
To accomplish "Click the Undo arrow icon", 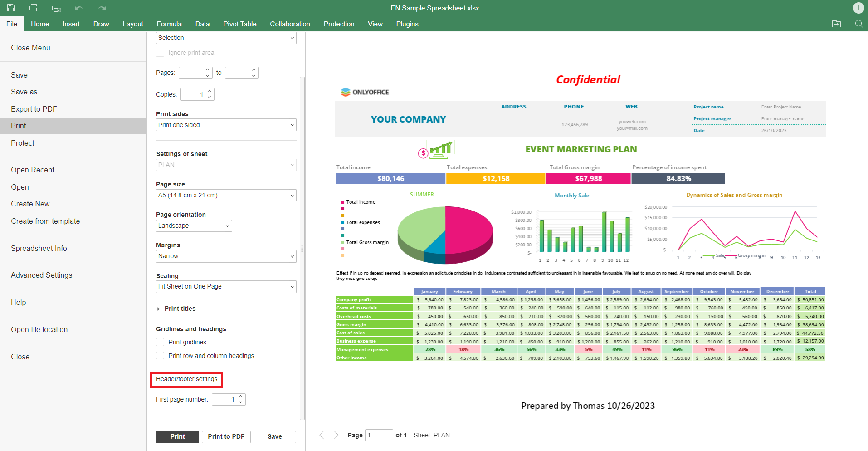I will [79, 8].
